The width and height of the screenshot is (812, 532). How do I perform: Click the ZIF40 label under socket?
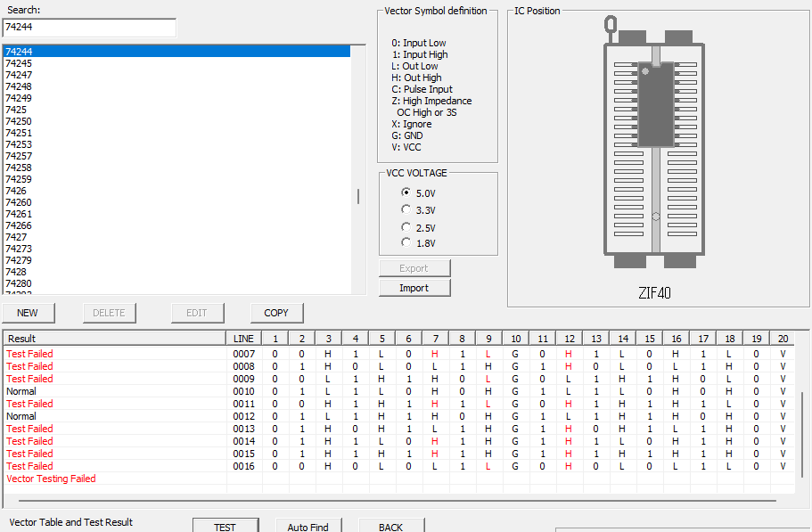(x=654, y=293)
